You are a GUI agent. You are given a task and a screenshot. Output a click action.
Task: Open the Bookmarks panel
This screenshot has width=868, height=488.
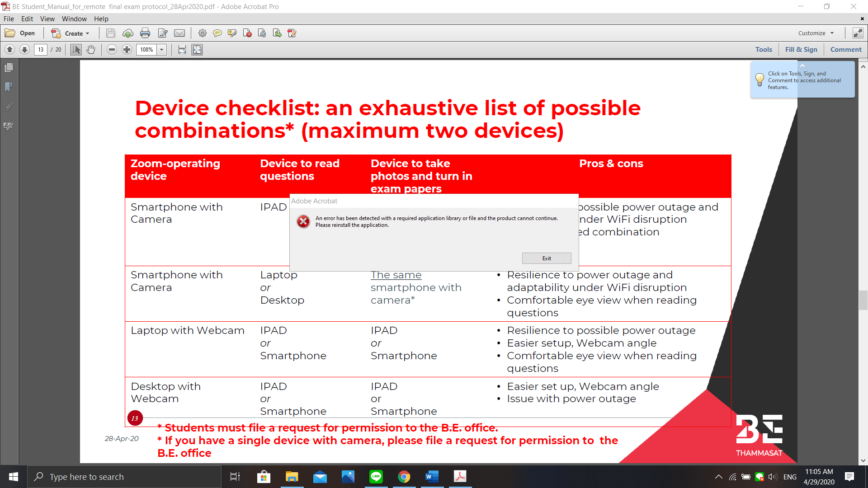[x=9, y=87]
